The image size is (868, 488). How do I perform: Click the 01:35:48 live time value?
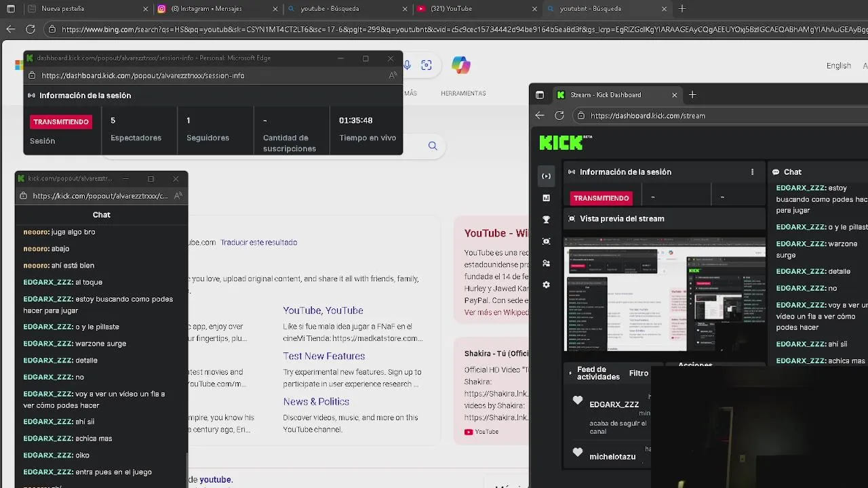pos(356,121)
